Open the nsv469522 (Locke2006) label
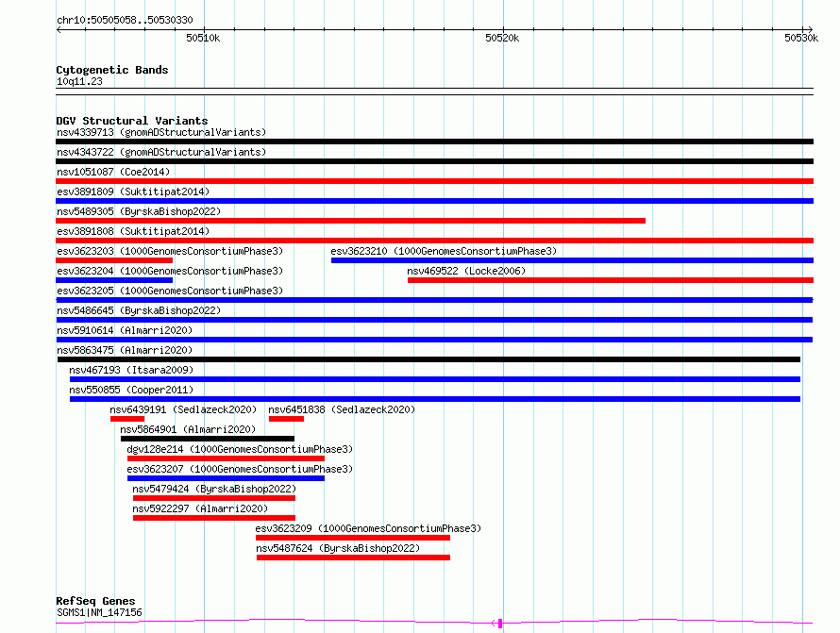This screenshot has height=633, width=840. (x=466, y=271)
